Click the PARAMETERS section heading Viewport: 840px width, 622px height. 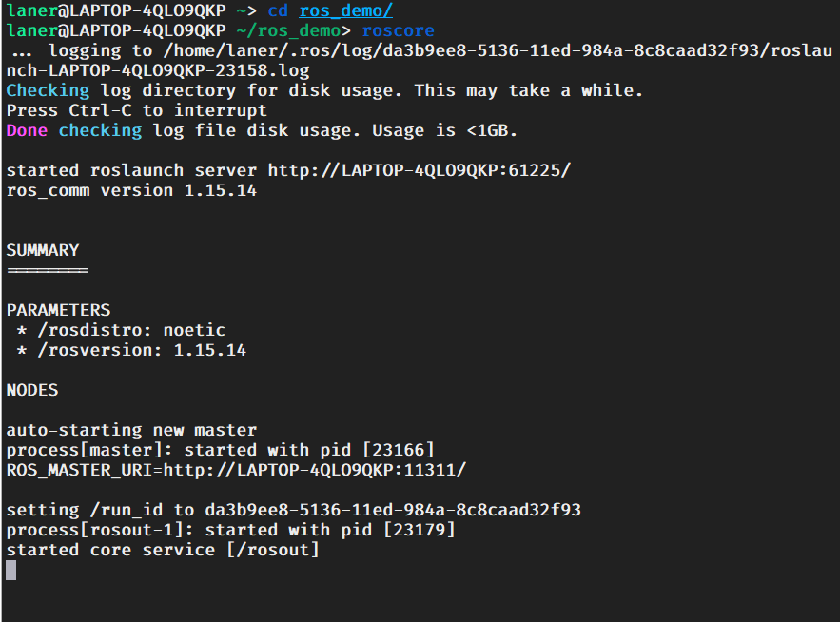pyautogui.click(x=58, y=310)
